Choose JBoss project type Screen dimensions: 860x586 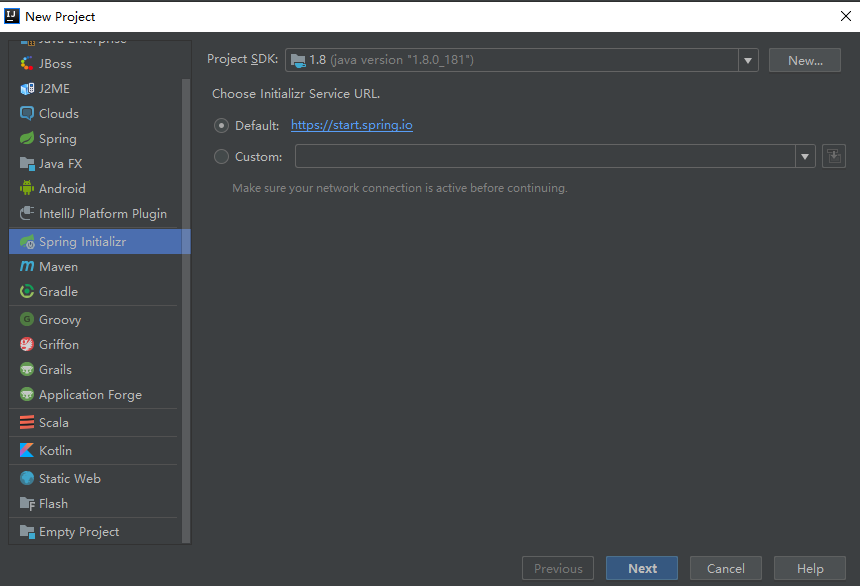pos(95,64)
